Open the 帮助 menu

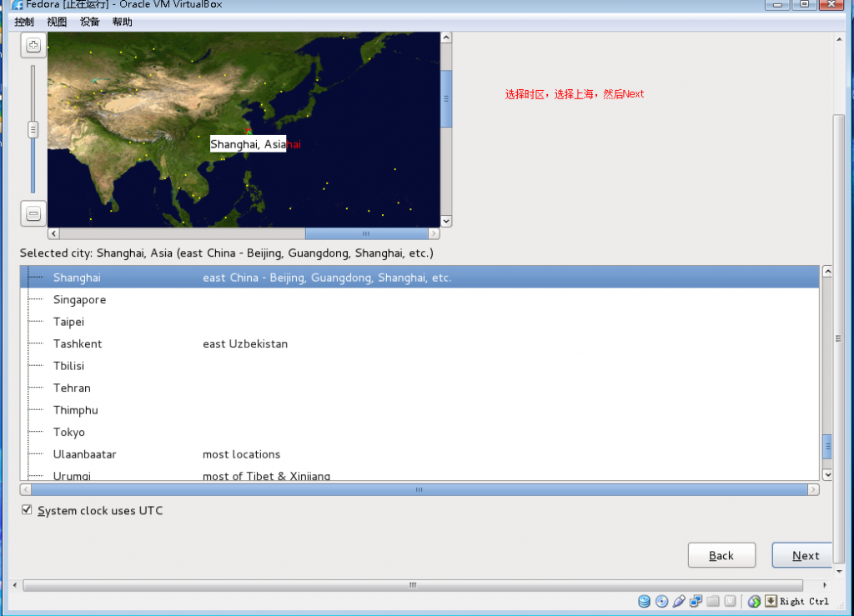(x=122, y=21)
